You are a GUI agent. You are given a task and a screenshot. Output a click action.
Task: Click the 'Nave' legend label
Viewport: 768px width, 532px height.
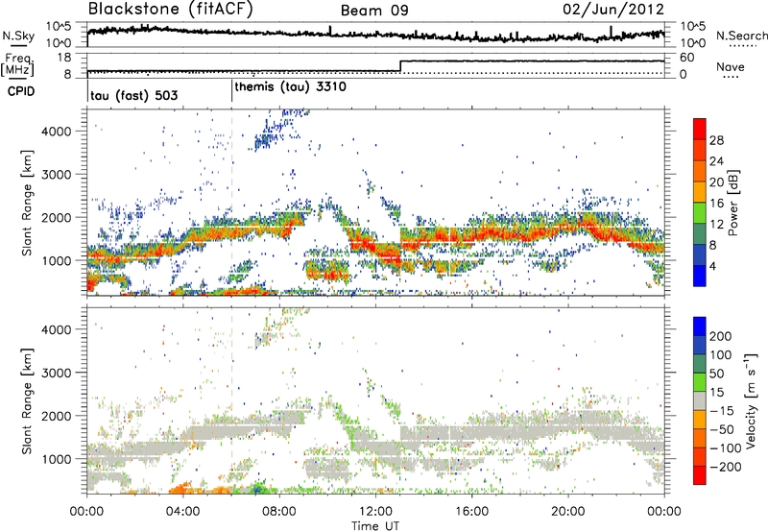tap(731, 67)
